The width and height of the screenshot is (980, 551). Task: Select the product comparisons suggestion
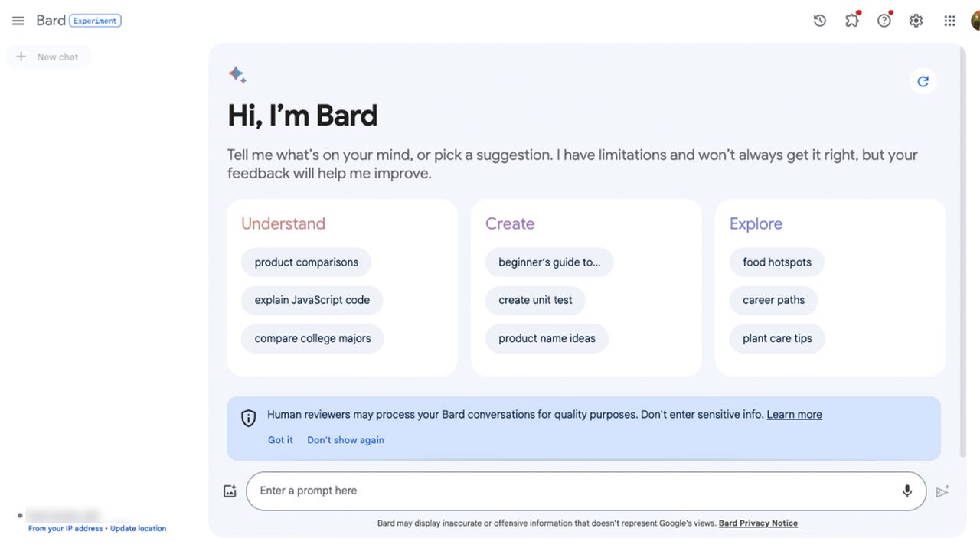pyautogui.click(x=306, y=262)
